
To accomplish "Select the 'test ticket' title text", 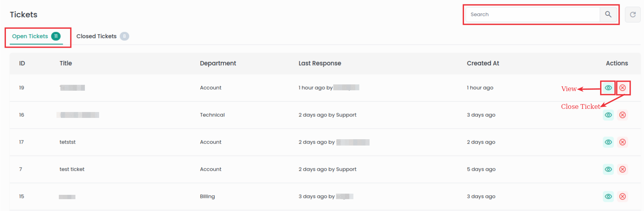I will pyautogui.click(x=72, y=170).
